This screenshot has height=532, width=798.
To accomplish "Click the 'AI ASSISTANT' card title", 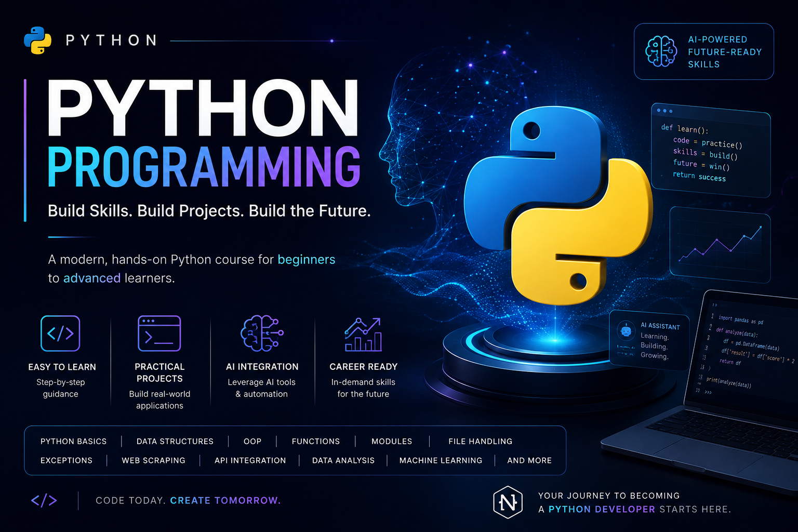I will pyautogui.click(x=660, y=326).
